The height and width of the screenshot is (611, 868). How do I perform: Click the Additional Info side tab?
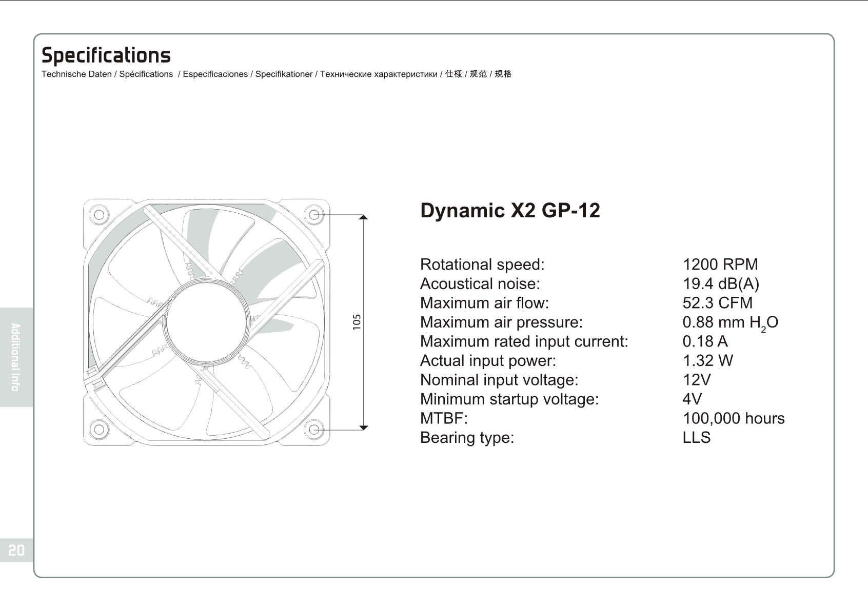(x=16, y=357)
